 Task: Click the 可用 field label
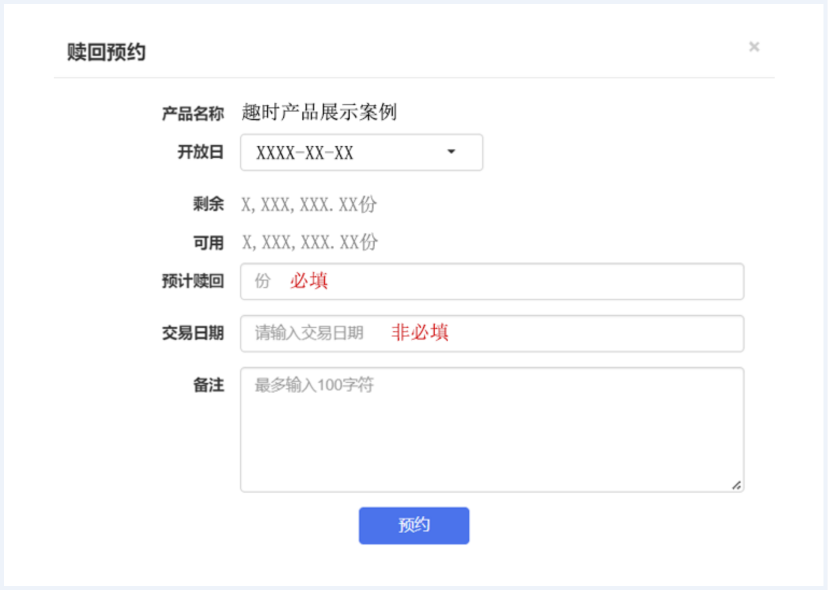coord(209,243)
